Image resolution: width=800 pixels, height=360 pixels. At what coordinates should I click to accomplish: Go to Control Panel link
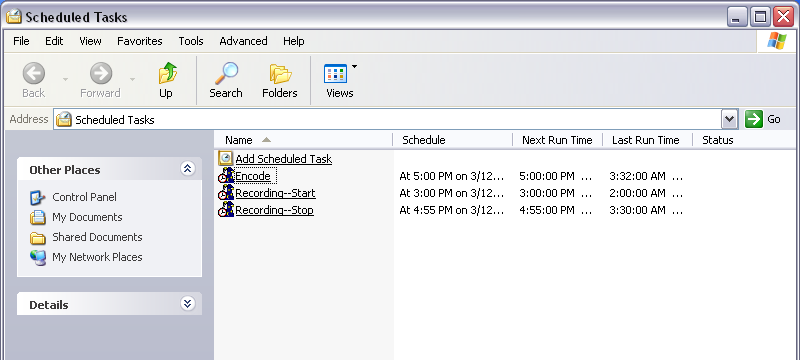coord(84,197)
